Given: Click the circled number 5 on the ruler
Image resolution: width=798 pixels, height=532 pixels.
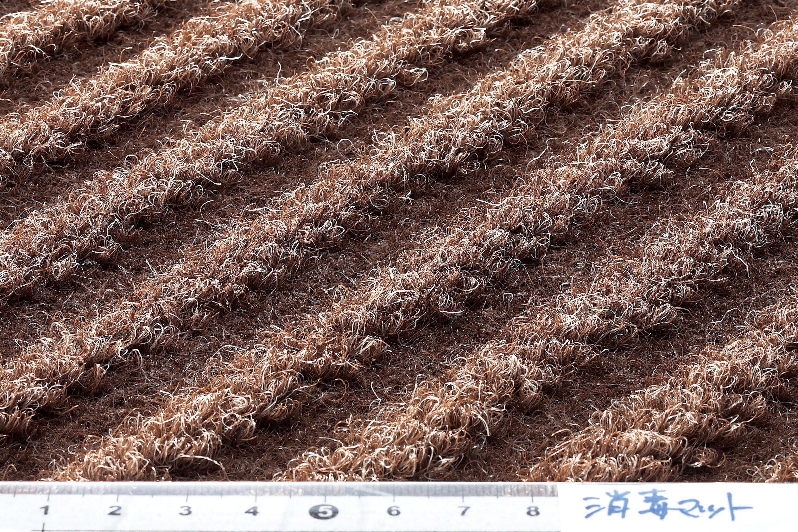Looking at the screenshot, I should pos(324,512).
